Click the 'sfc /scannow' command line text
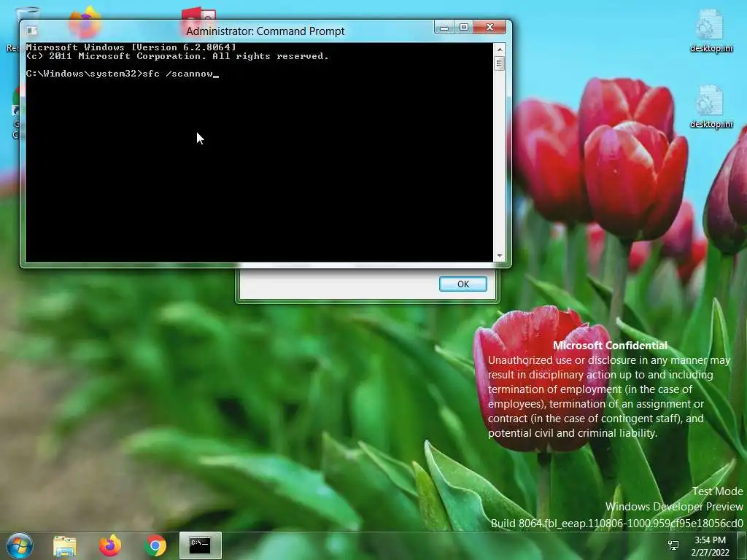The height and width of the screenshot is (560, 747). pyautogui.click(x=177, y=74)
